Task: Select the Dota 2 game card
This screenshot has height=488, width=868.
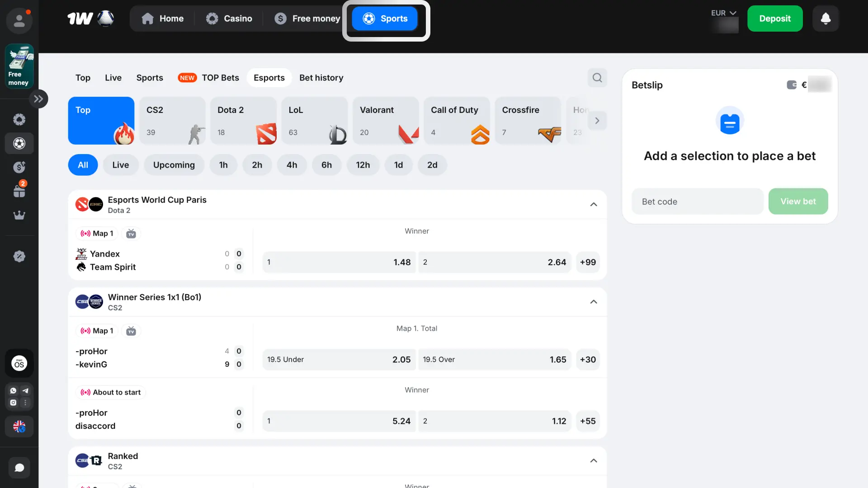Action: [243, 121]
